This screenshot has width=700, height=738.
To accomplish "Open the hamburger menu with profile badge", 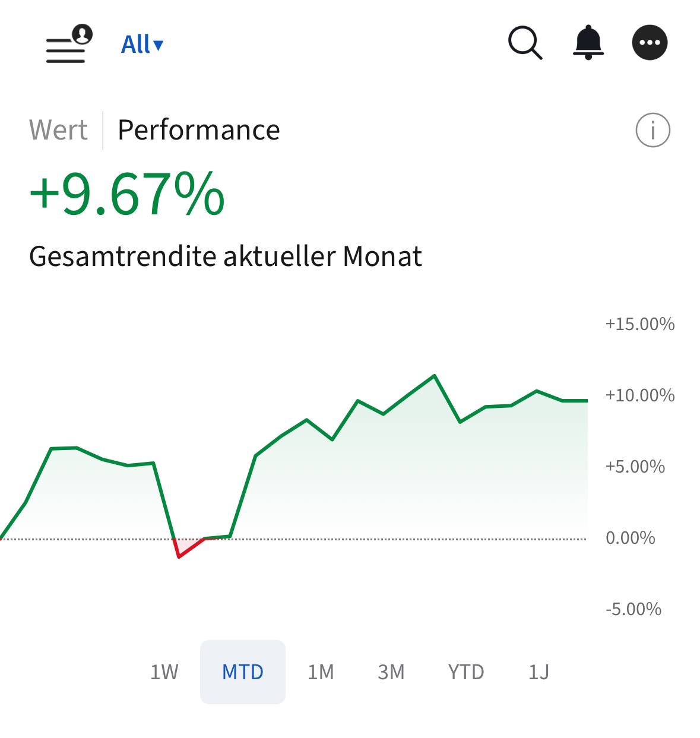I will coord(68,45).
